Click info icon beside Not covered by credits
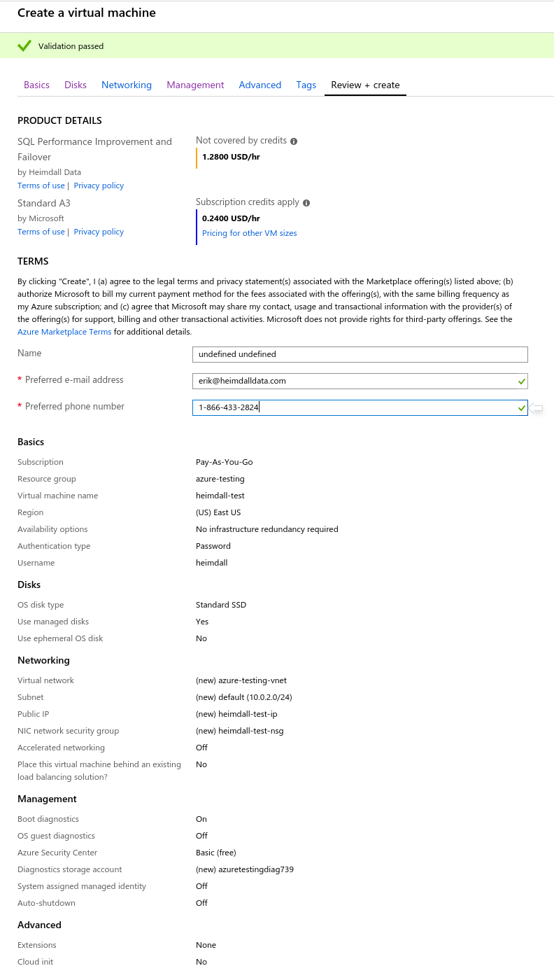 (294, 141)
